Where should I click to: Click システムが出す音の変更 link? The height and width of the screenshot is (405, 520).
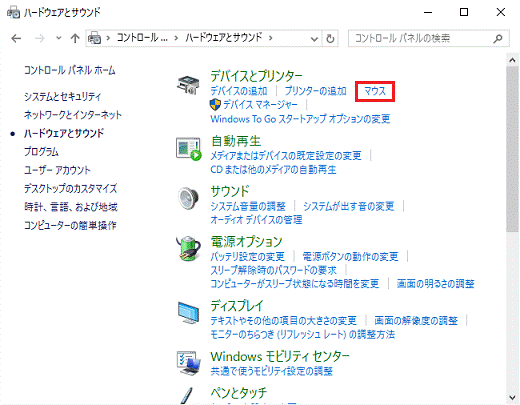(x=349, y=206)
